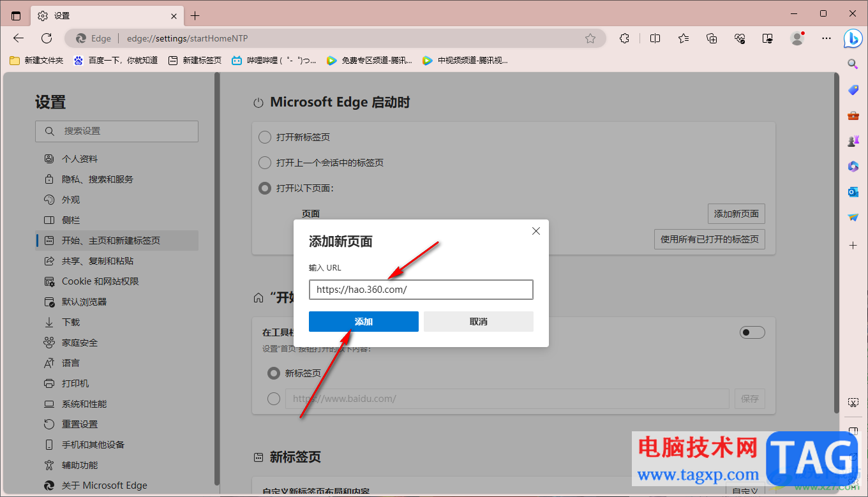Close the 设置 tab

pyautogui.click(x=174, y=16)
